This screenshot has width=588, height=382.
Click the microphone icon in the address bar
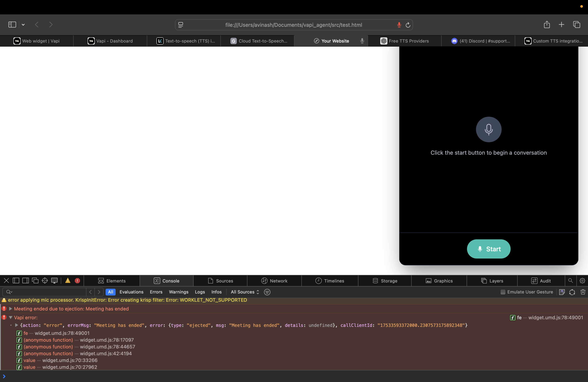pyautogui.click(x=399, y=25)
